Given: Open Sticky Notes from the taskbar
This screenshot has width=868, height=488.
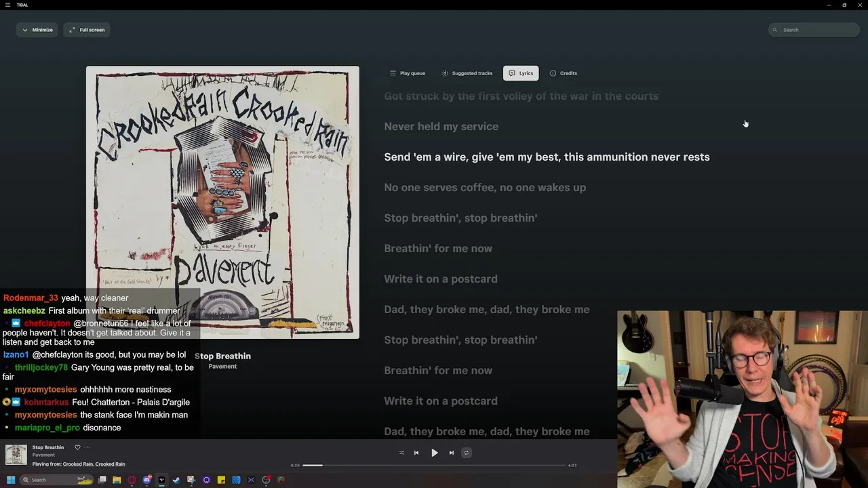Looking at the screenshot, I should click(221, 480).
